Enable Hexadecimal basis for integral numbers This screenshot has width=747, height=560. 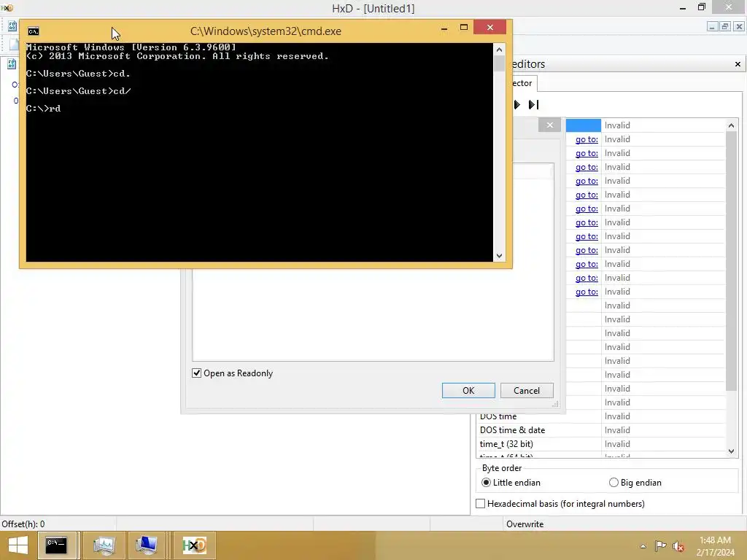[481, 503]
